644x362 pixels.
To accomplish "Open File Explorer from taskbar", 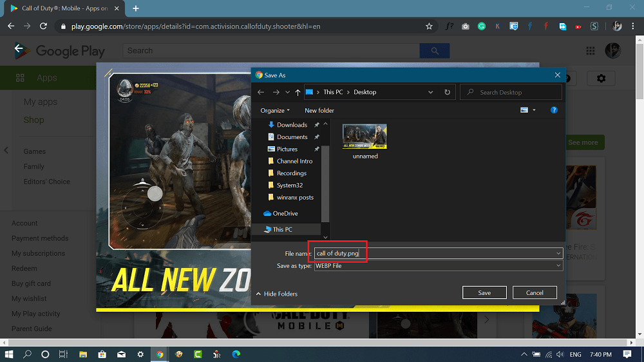I will pyautogui.click(x=83, y=354).
